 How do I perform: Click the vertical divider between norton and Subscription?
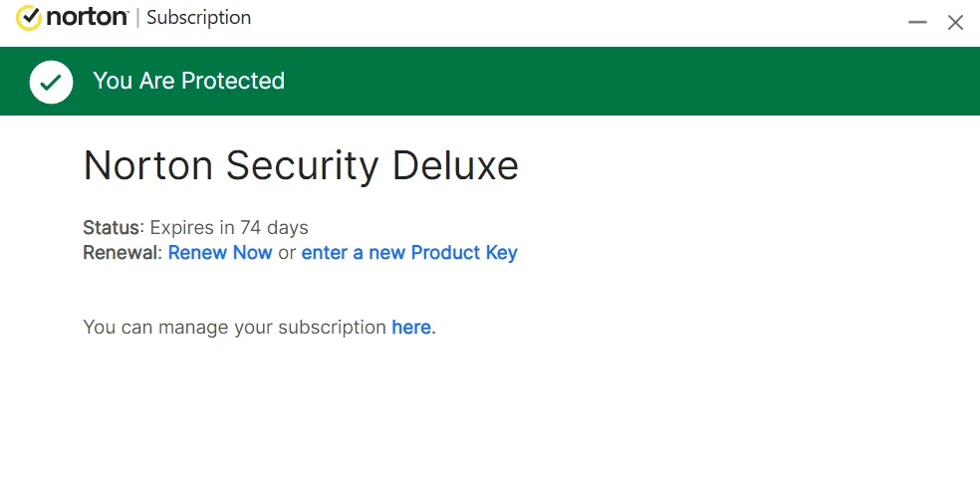click(137, 18)
